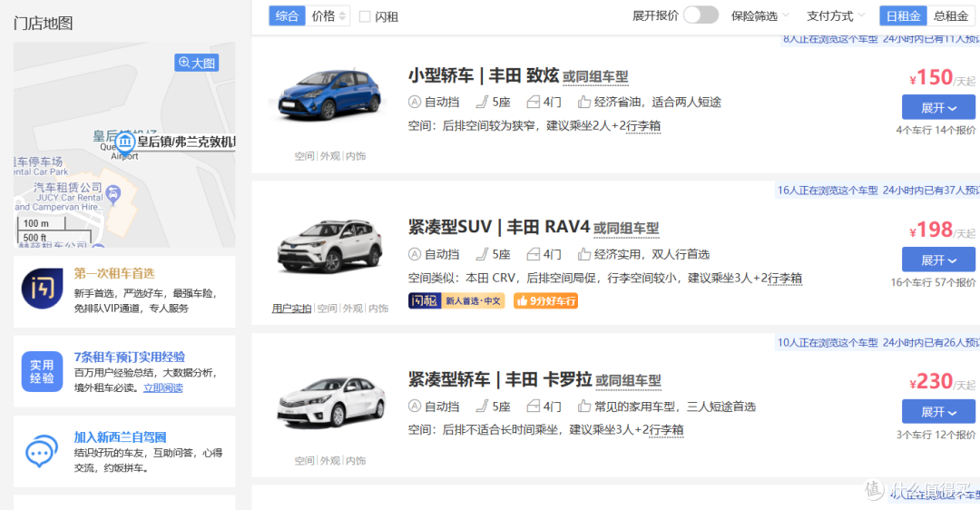Click the airport store pin on the map
The image size is (980, 510).
pyautogui.click(x=125, y=143)
